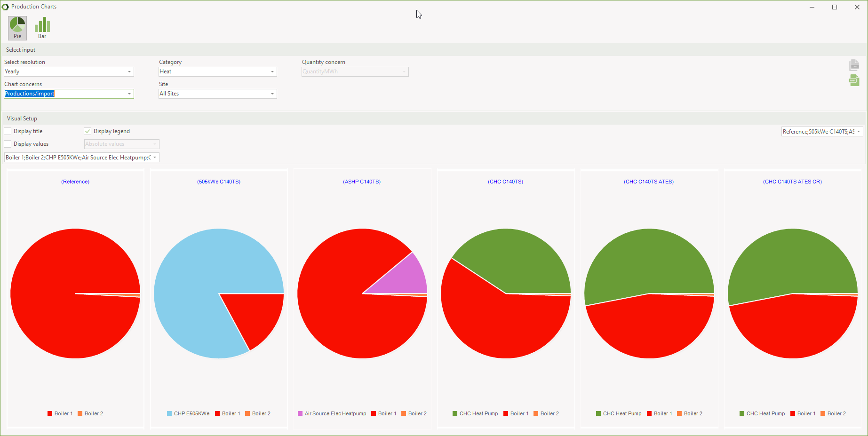Switch to the Bar chart view
The height and width of the screenshot is (436, 868).
click(42, 27)
